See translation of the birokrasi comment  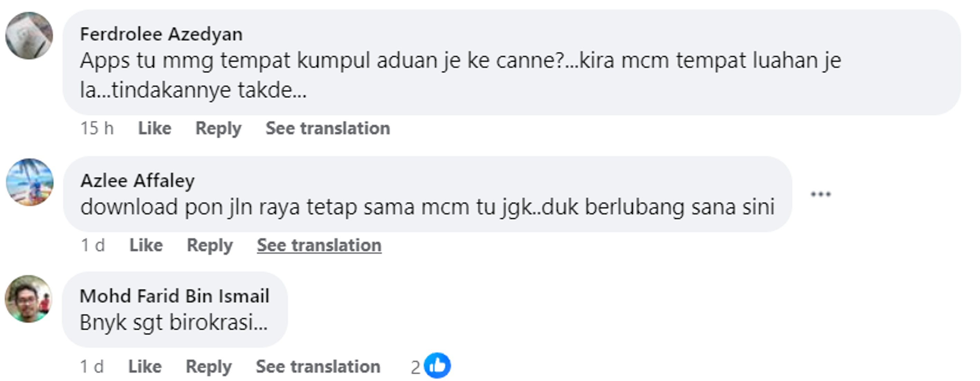318,366
